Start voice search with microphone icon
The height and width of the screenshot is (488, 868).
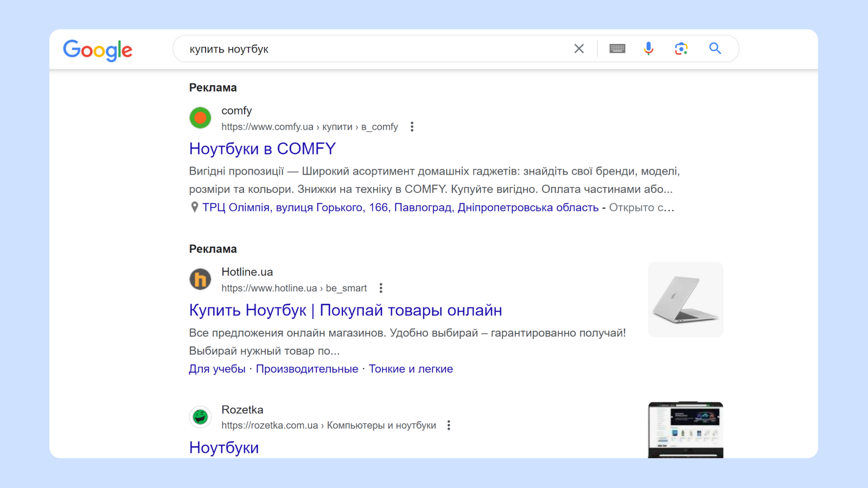[648, 49]
